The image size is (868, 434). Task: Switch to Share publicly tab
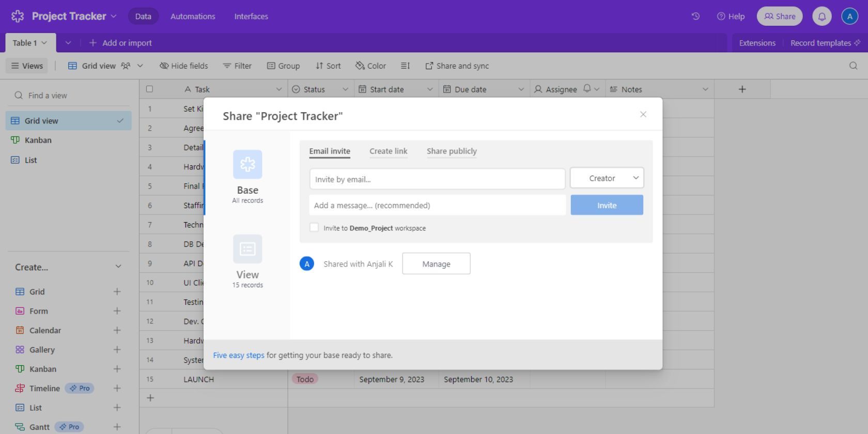[451, 151]
